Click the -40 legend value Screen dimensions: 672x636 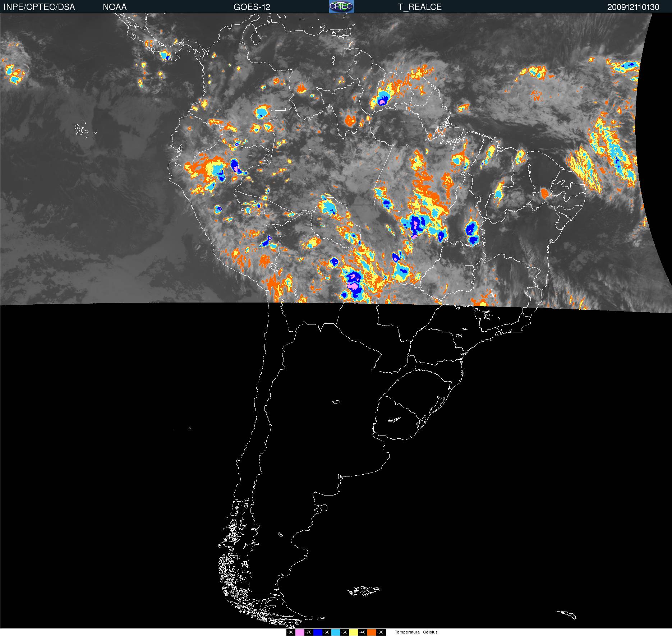[x=362, y=632]
